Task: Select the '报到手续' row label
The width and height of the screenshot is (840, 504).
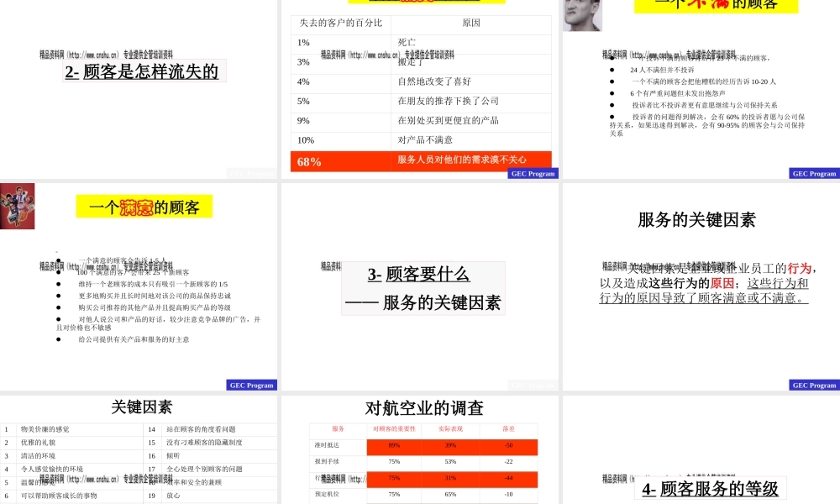Action: (x=327, y=461)
